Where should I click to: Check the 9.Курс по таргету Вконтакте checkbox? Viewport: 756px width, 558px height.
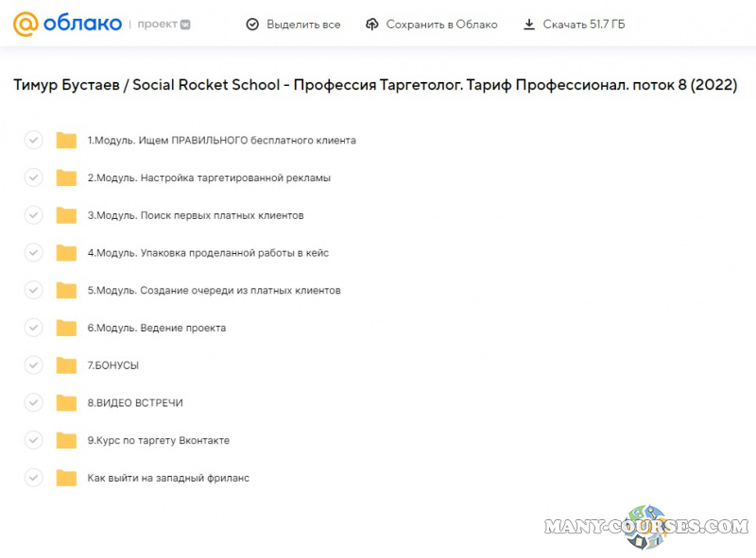(33, 440)
